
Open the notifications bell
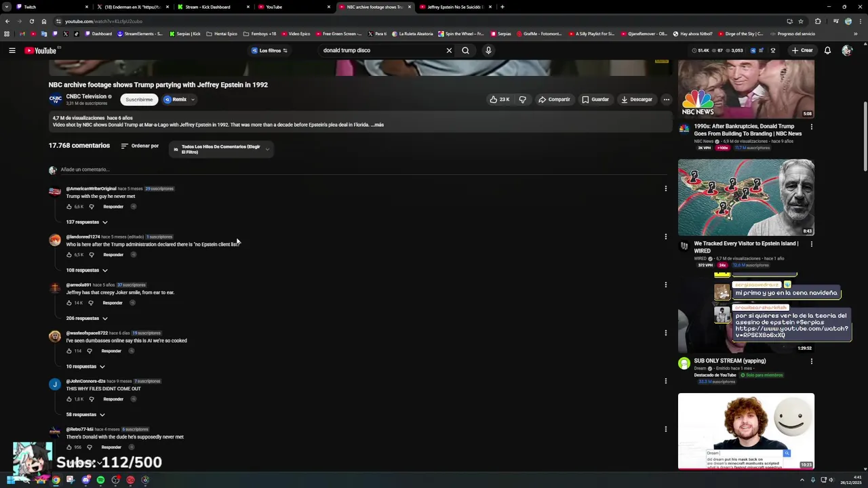click(827, 50)
